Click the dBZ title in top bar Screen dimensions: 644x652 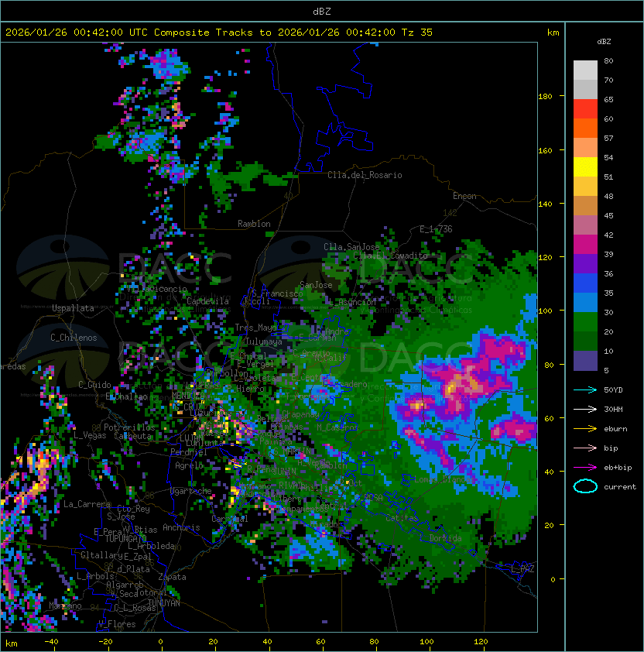tap(322, 12)
